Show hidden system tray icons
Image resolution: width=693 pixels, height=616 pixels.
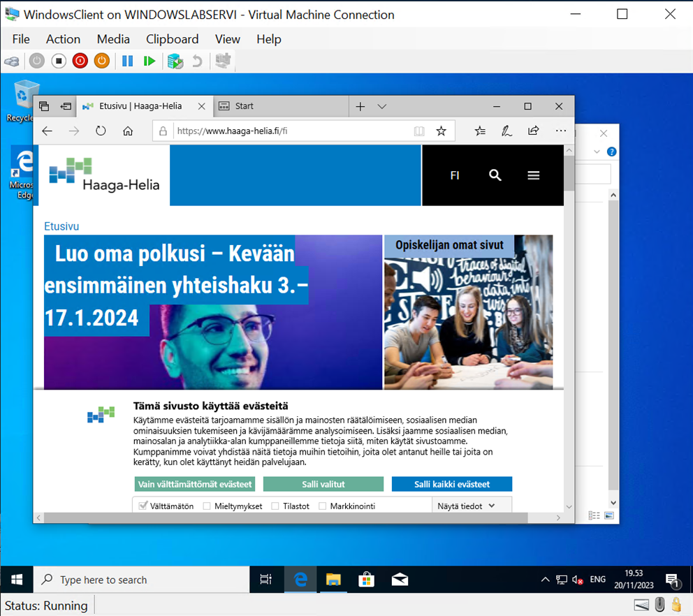point(545,580)
